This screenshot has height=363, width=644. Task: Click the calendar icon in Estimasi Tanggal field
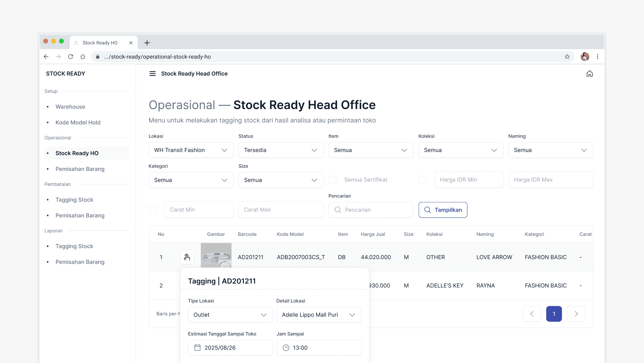click(x=198, y=348)
